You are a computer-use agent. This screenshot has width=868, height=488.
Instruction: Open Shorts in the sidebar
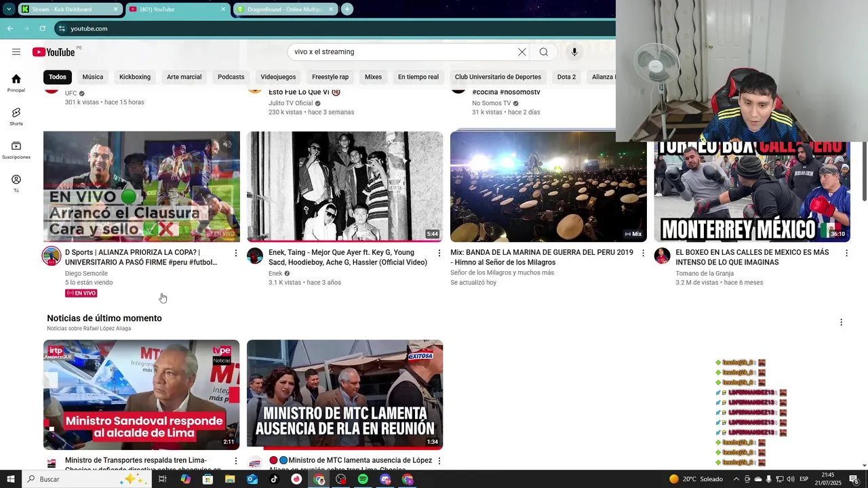16,117
